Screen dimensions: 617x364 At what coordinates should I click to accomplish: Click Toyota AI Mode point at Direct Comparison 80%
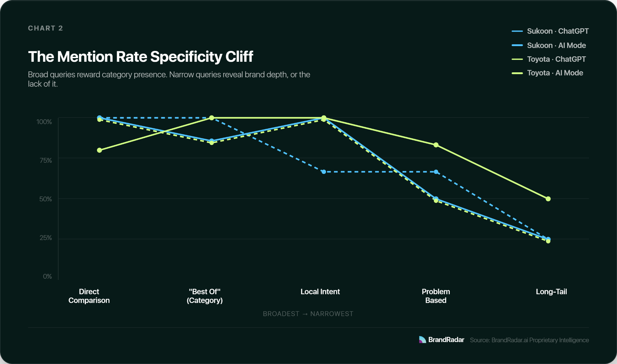[x=99, y=150]
